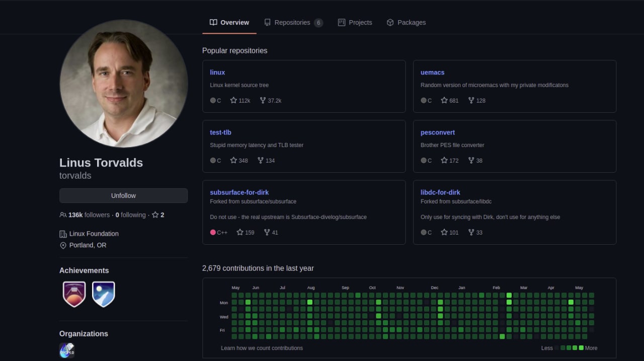
Task: Open the organization avatar under Organizations
Action: [67, 350]
